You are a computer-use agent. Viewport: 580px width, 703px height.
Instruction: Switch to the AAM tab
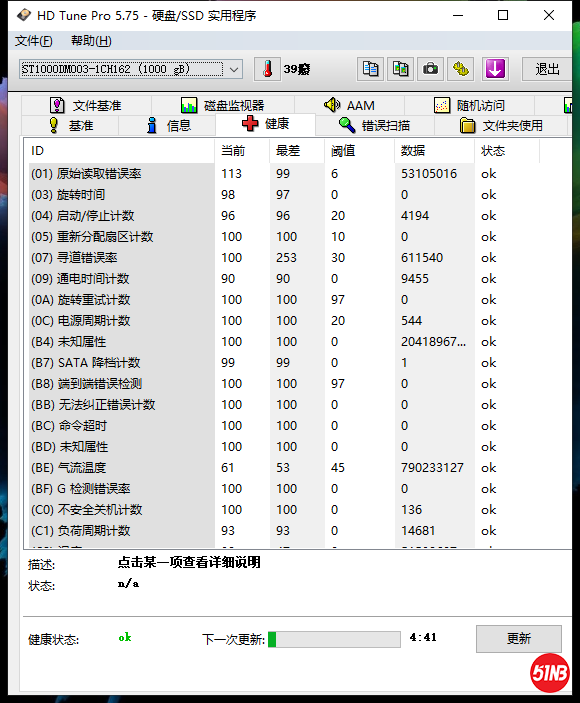click(x=350, y=105)
